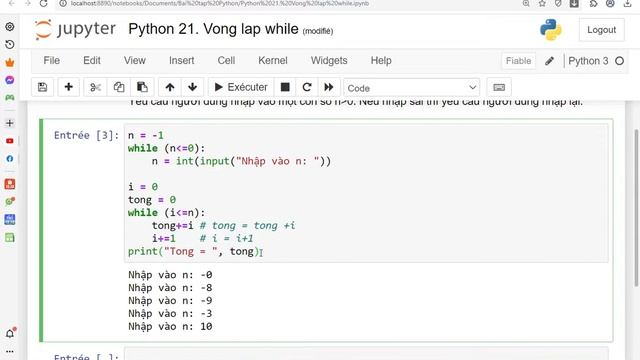The height and width of the screenshot is (360, 640).
Task: Open the command palette keyboard icon
Action: pyautogui.click(x=499, y=87)
